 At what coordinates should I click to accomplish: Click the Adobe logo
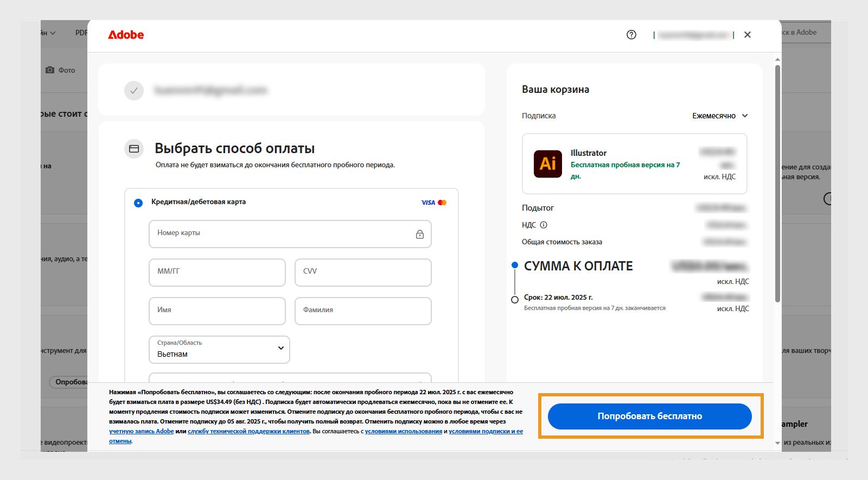(x=126, y=35)
